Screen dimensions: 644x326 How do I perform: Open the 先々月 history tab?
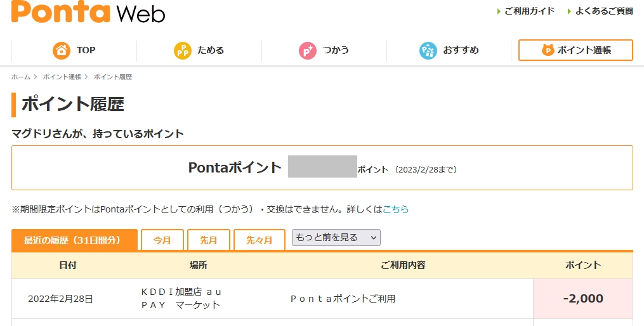point(259,240)
